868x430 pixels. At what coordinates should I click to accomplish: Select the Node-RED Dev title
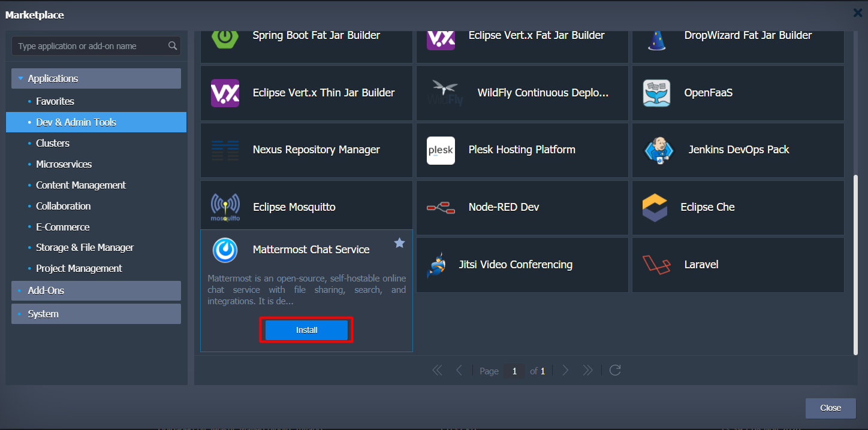coord(504,207)
